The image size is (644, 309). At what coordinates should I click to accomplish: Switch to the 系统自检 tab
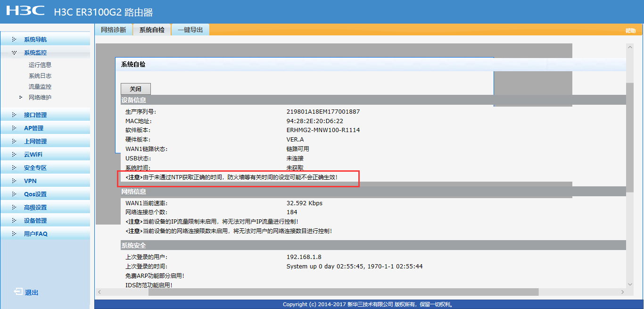tap(152, 30)
